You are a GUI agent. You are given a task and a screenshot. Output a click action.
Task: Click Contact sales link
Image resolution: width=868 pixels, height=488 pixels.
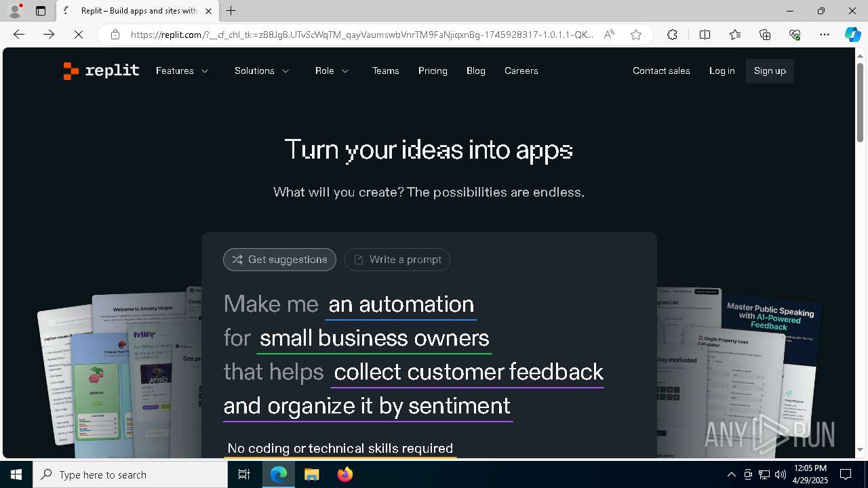coord(661,70)
